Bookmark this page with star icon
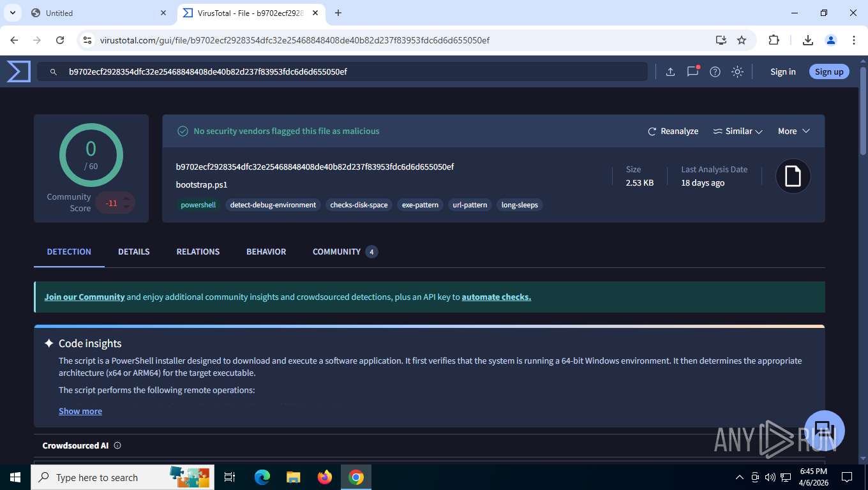868x490 pixels. coord(742,40)
